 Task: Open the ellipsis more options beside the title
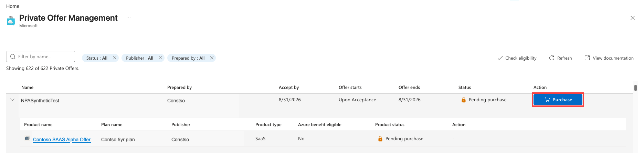129,18
